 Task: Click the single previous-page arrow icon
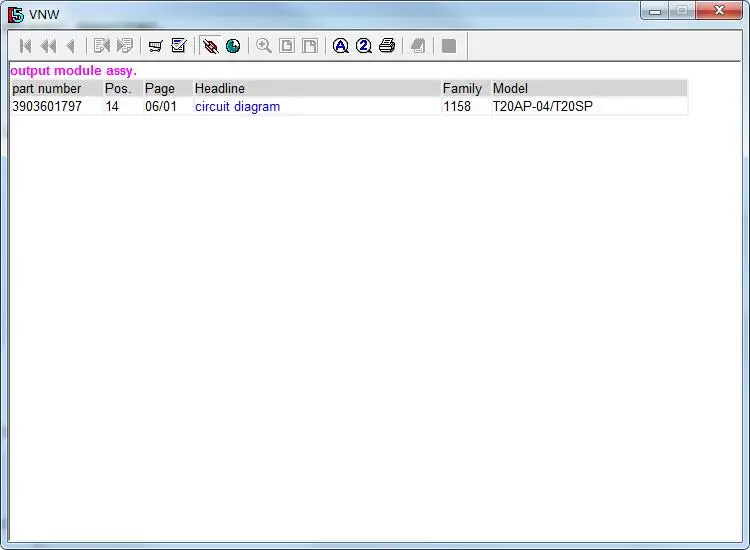71,46
